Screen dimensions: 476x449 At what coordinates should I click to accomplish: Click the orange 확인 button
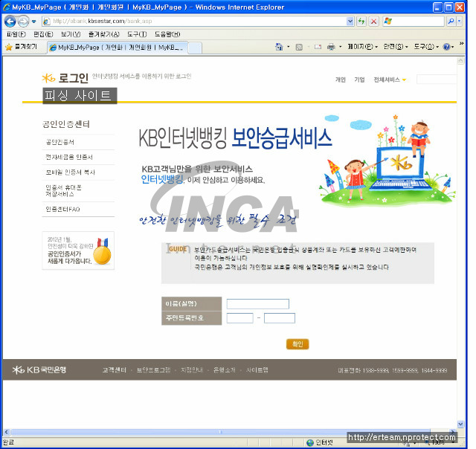297,344
